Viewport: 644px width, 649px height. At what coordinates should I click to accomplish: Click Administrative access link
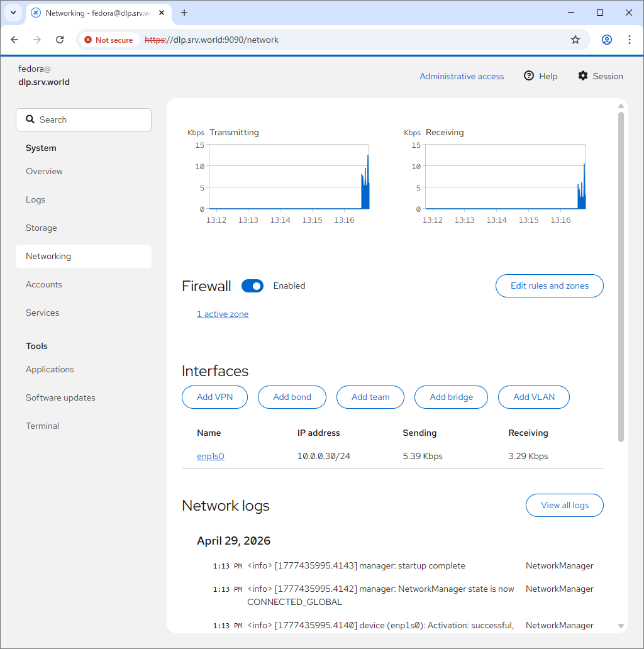click(x=462, y=76)
